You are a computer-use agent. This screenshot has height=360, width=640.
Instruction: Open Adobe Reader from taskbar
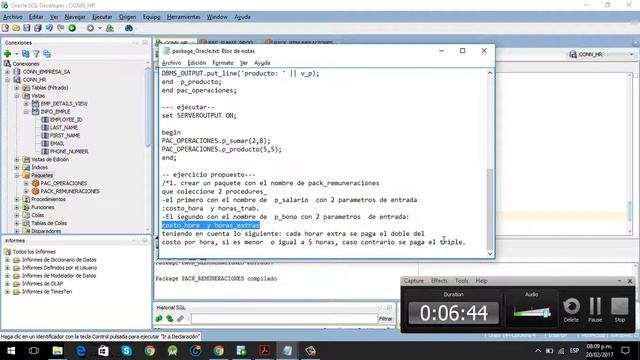tap(264, 351)
